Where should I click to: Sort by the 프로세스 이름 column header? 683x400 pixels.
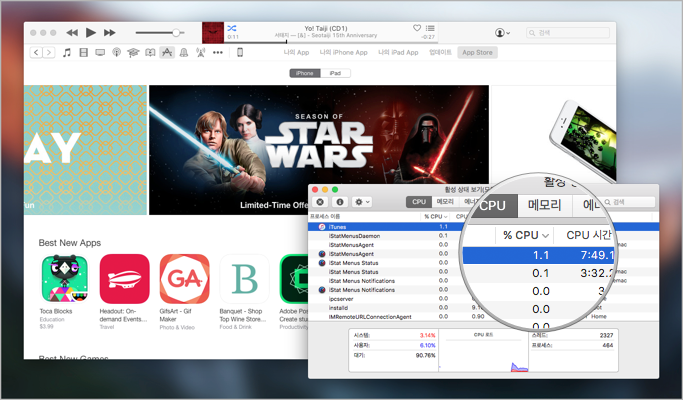tap(325, 217)
